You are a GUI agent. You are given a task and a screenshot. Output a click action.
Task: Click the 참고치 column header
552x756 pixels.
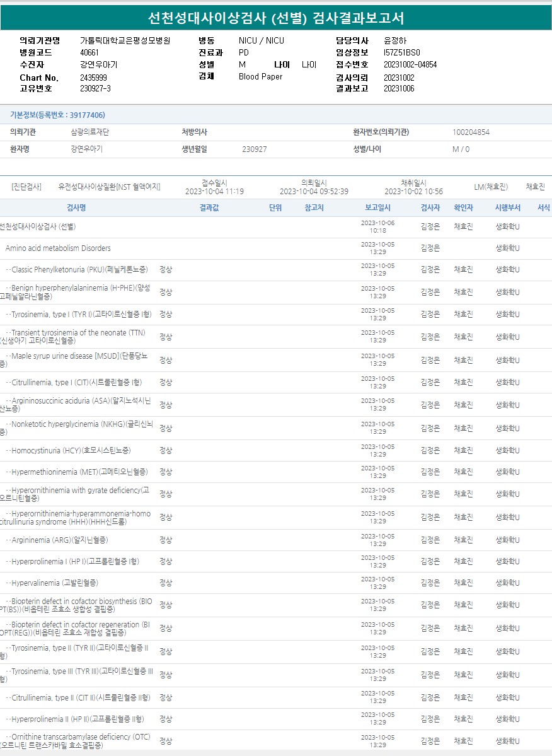pos(314,207)
